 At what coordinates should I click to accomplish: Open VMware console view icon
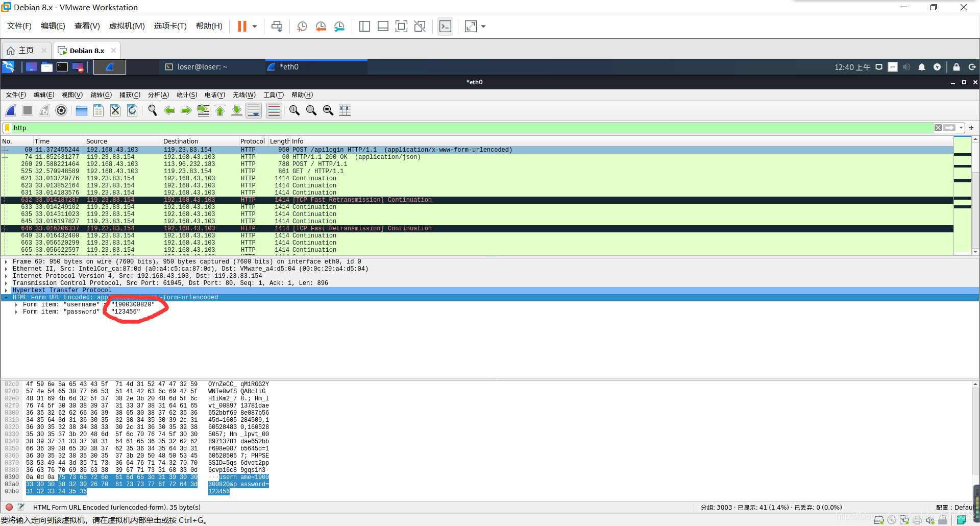click(445, 26)
